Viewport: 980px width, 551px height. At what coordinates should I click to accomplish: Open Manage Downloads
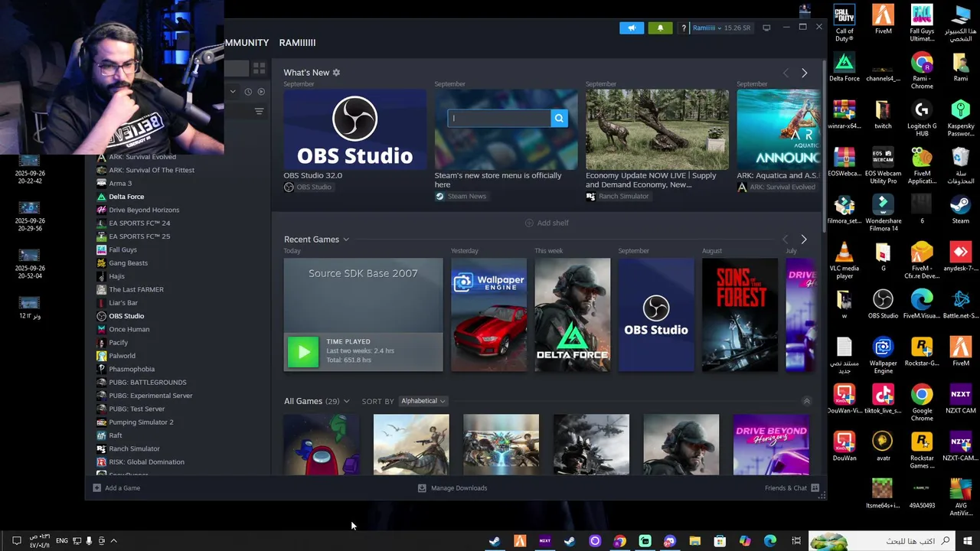[x=452, y=488]
